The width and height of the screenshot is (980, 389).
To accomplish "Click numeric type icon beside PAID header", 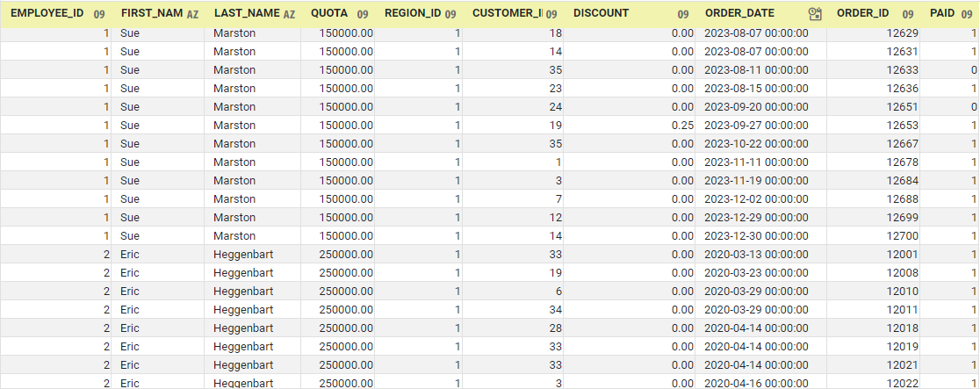I will tap(966, 14).
